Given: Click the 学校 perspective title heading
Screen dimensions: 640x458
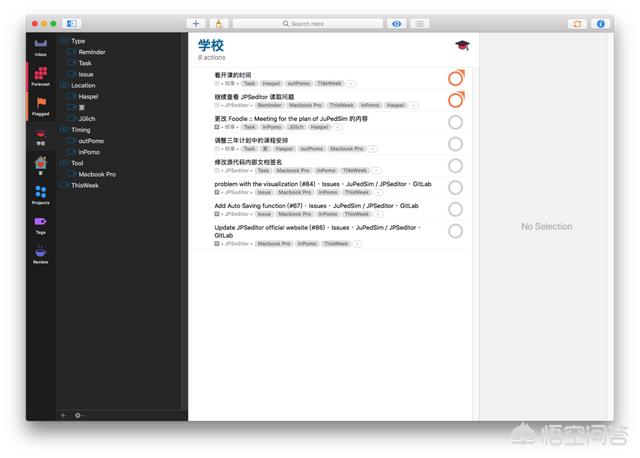Looking at the screenshot, I should click(x=211, y=45).
